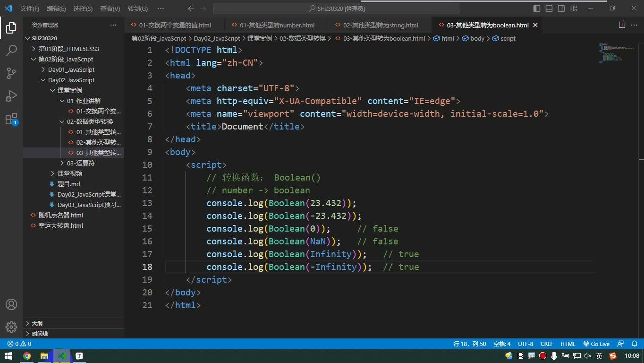Open the Extensions view
Screen dimensions: 644x363
pos(11,119)
